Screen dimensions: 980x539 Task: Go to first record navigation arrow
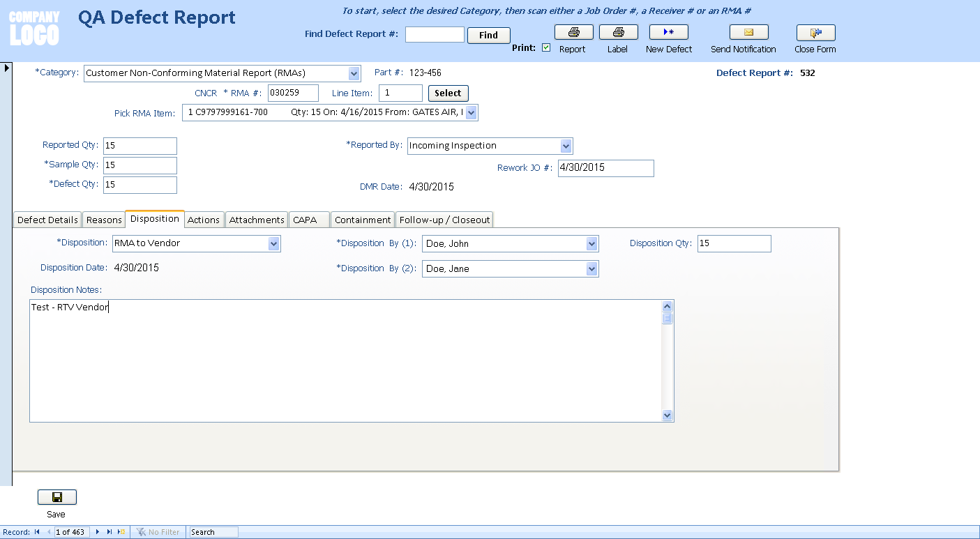tap(37, 532)
